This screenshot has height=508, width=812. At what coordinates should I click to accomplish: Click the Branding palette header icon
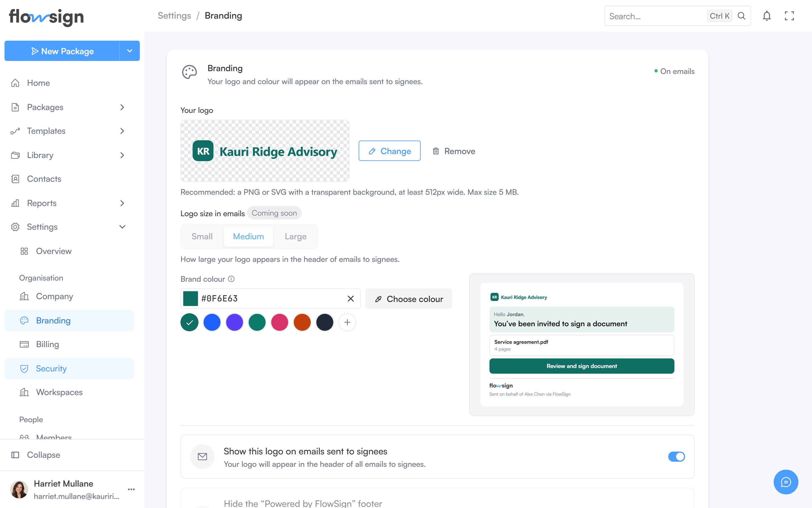coord(189,72)
